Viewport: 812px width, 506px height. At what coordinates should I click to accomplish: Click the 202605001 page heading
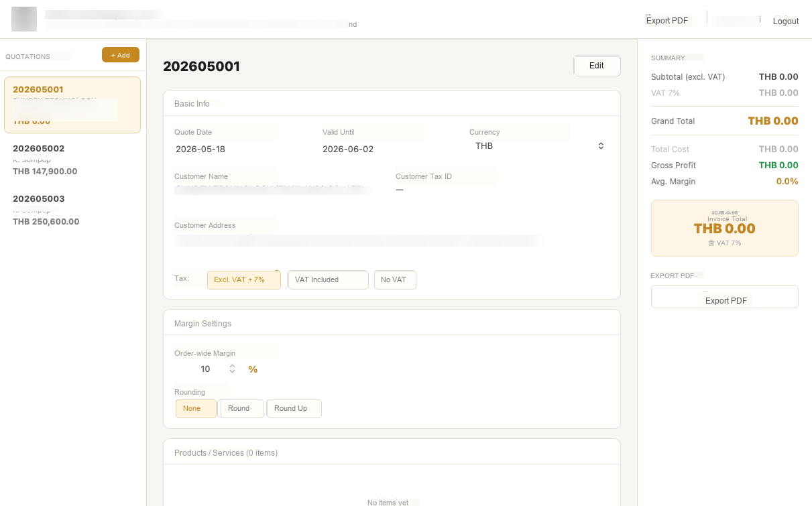coord(201,66)
